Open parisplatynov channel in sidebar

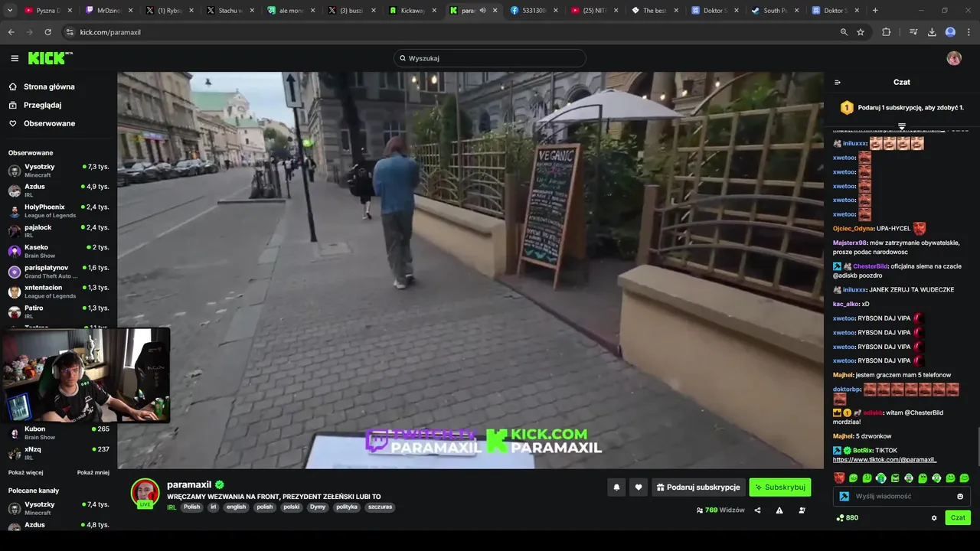(59, 271)
